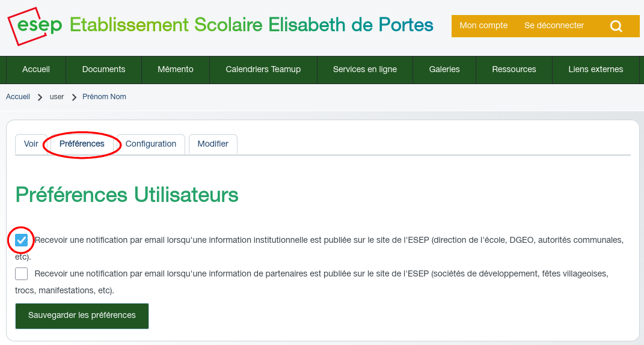This screenshot has height=345, width=644.
Task: Click Se déconnecter link
Action: click(554, 25)
